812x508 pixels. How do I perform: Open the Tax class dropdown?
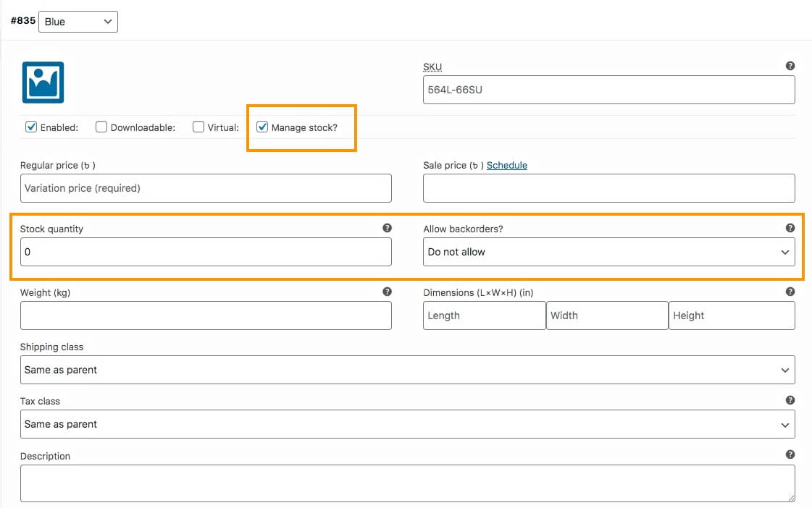pyautogui.click(x=407, y=424)
